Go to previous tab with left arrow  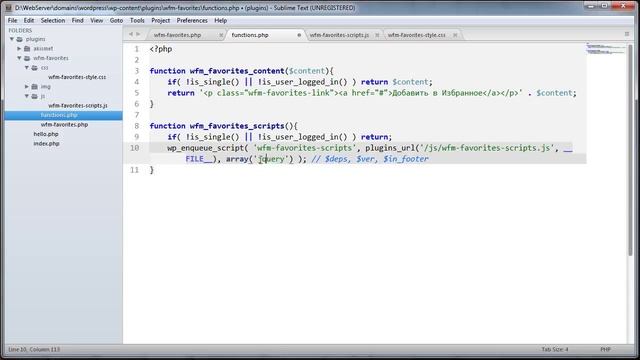pyautogui.click(x=131, y=34)
